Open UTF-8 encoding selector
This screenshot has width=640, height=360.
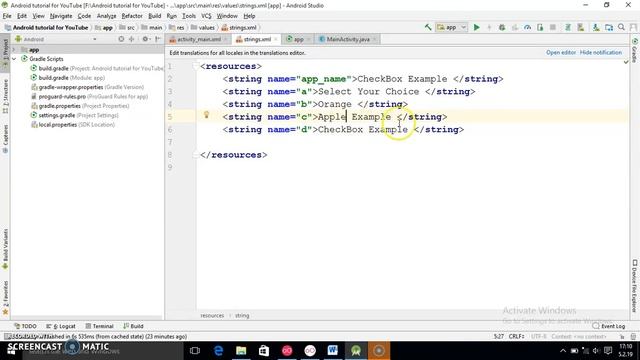[x=538, y=336]
